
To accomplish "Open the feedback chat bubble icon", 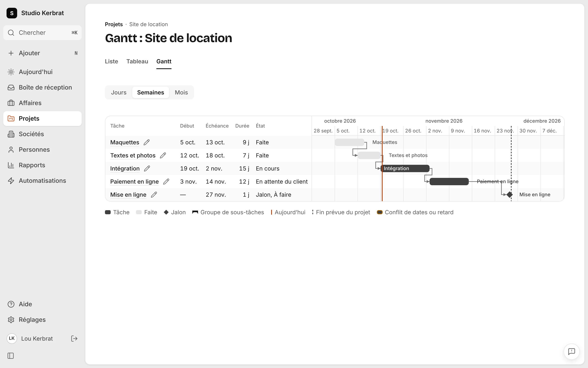I will [571, 351].
